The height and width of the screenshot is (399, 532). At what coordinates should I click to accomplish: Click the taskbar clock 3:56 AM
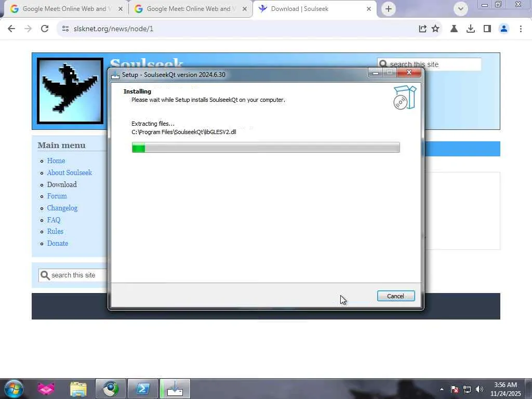[505, 385]
